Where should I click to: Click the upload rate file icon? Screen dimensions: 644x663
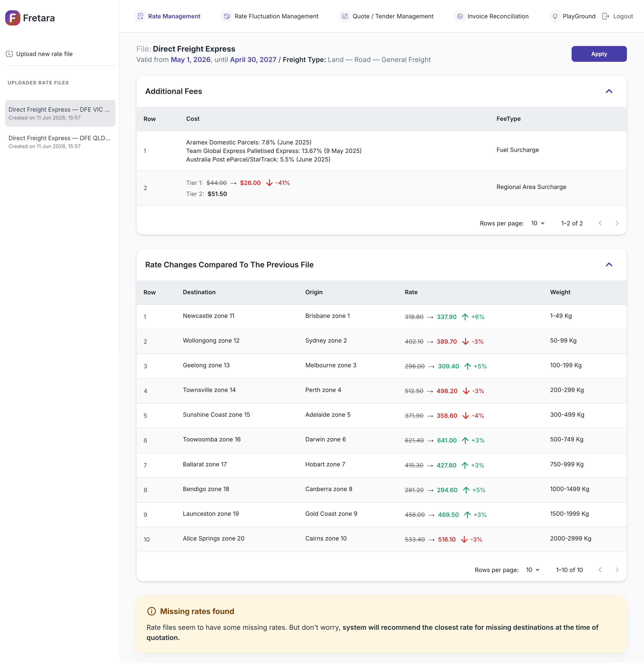point(9,54)
